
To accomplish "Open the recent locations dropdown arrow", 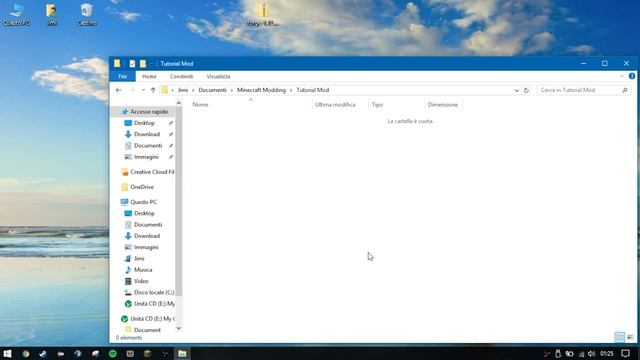I will point(143,90).
